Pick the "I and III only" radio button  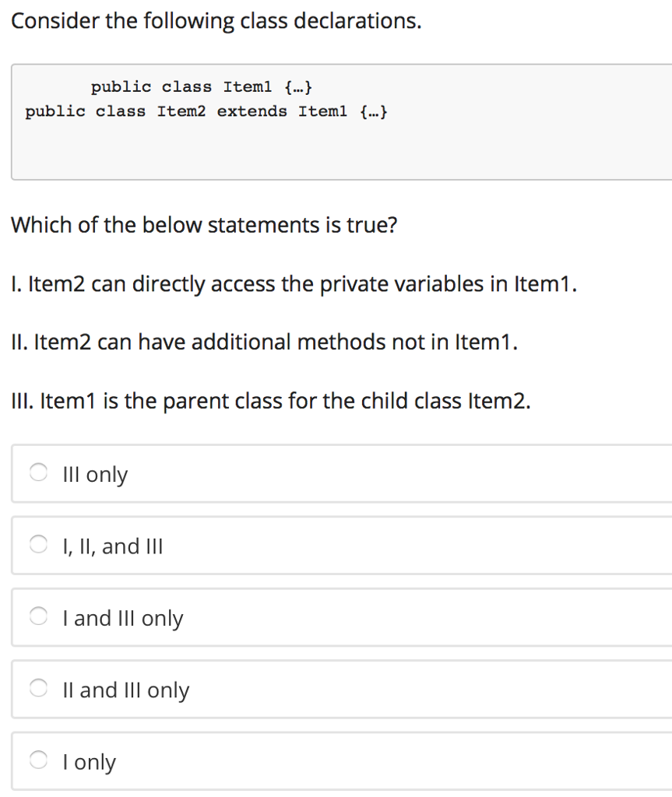(38, 616)
